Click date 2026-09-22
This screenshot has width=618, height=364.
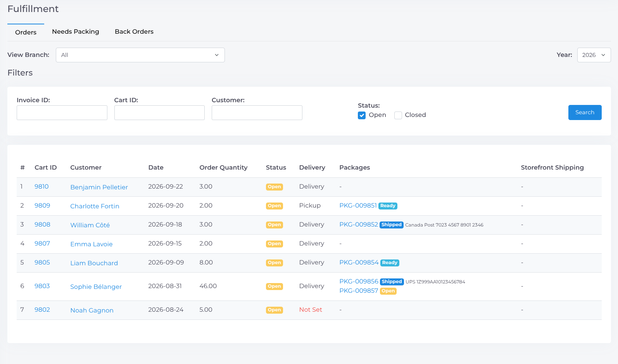166,187
